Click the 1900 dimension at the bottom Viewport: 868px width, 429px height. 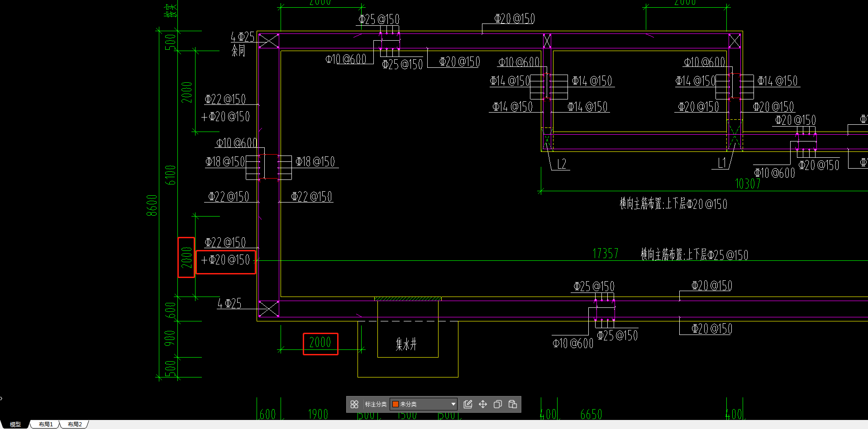pos(318,415)
